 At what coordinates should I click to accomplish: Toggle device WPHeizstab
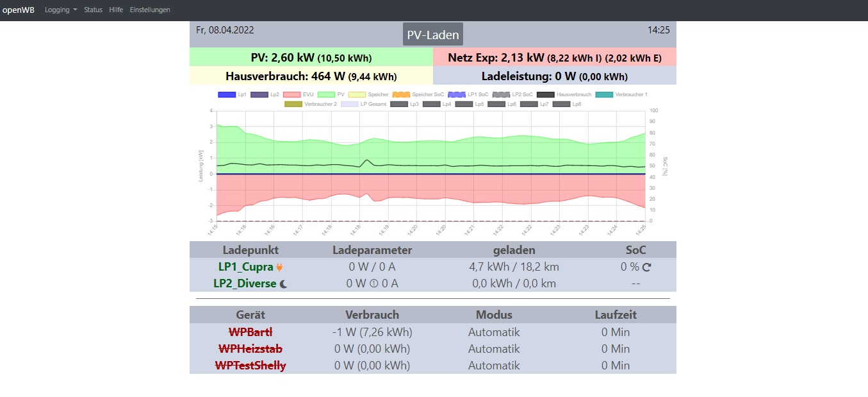[x=250, y=349]
